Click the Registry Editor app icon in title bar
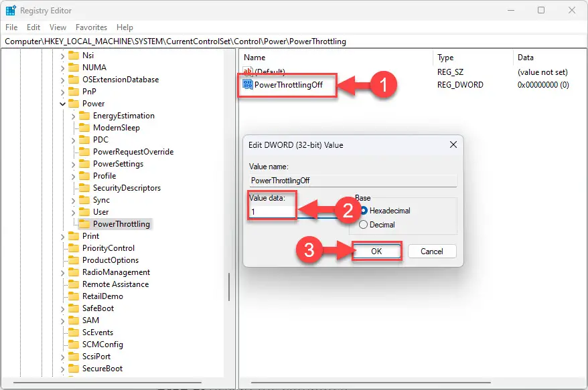Image resolution: width=588 pixels, height=390 pixels. pyautogui.click(x=11, y=10)
